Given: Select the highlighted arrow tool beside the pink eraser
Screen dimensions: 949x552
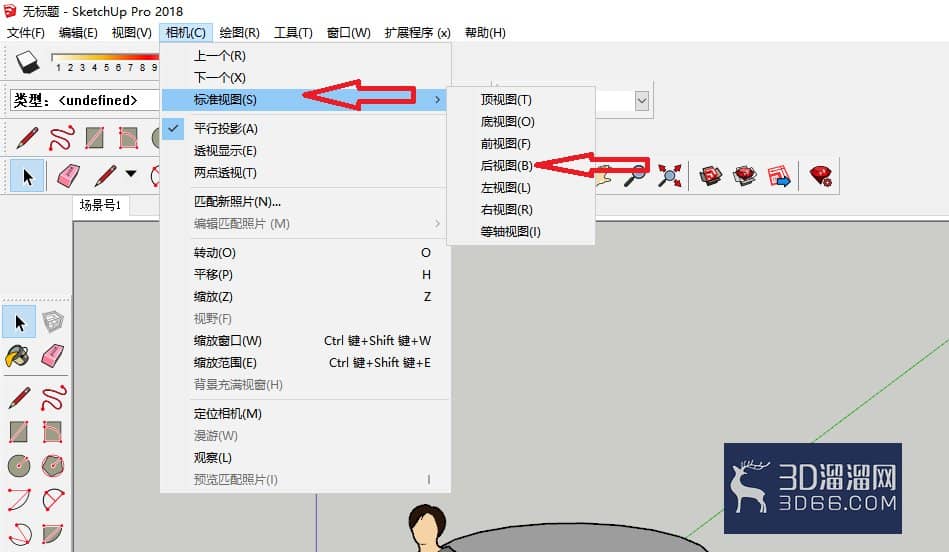Looking at the screenshot, I should coord(27,176).
